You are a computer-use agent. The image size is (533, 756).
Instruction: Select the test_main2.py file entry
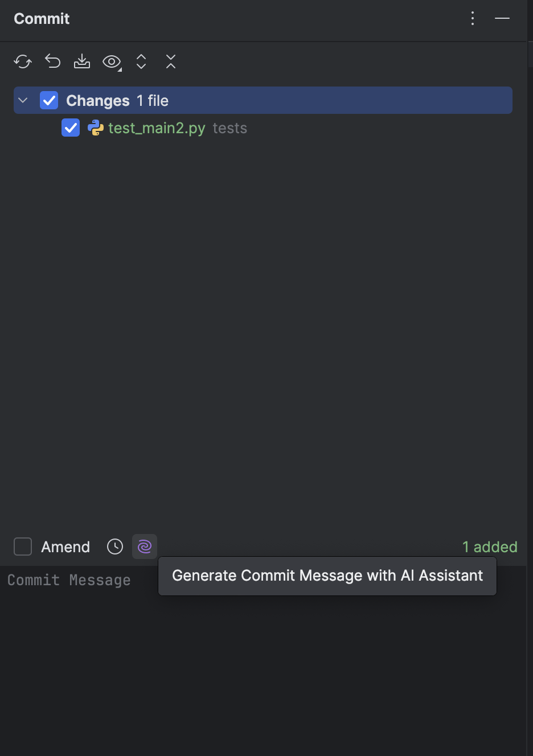click(157, 128)
